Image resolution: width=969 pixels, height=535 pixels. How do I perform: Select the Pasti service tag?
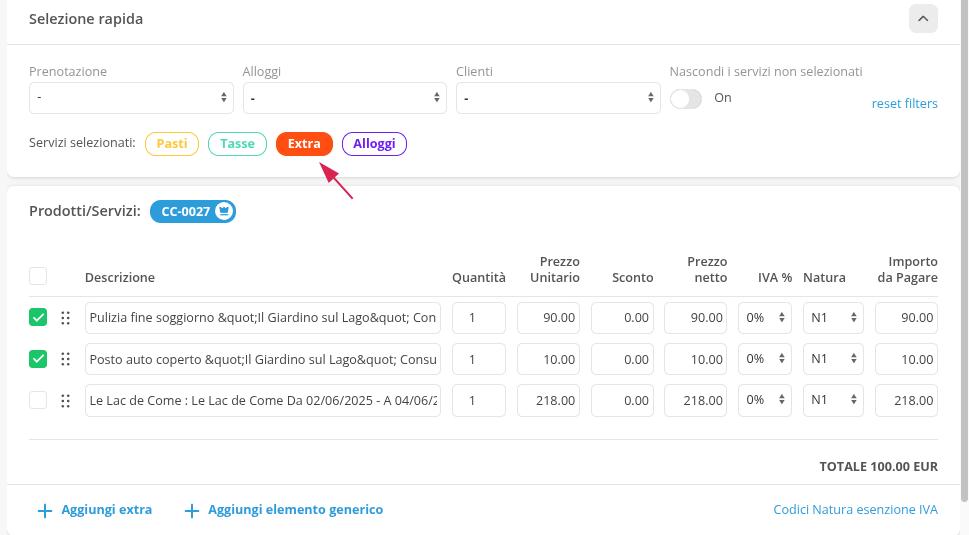(172, 144)
